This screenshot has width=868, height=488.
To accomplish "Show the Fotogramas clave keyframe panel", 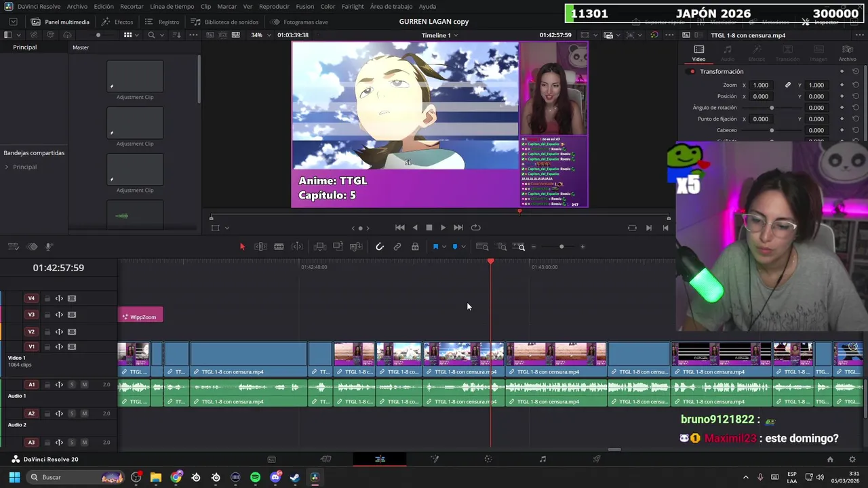I will [299, 22].
